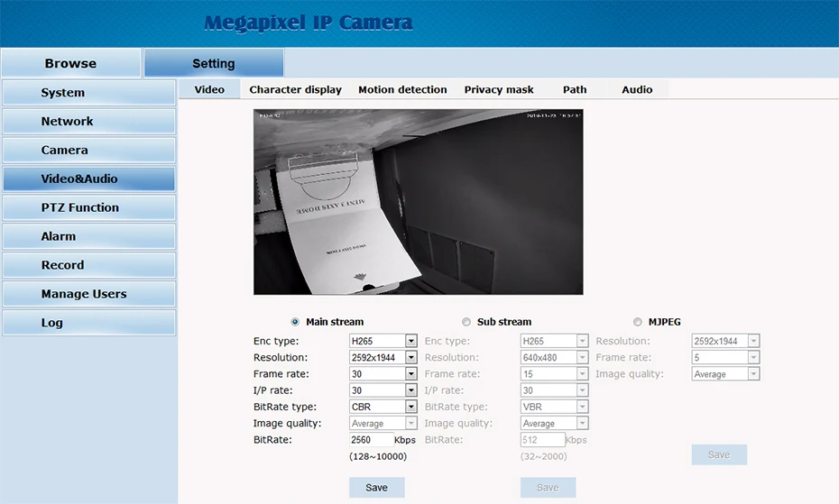Open Manage Users page

click(x=88, y=294)
